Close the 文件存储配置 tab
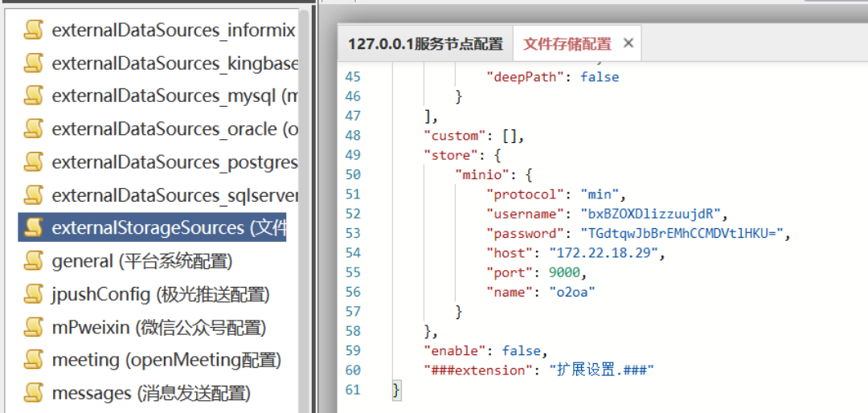Image resolution: width=868 pixels, height=413 pixels. (628, 43)
